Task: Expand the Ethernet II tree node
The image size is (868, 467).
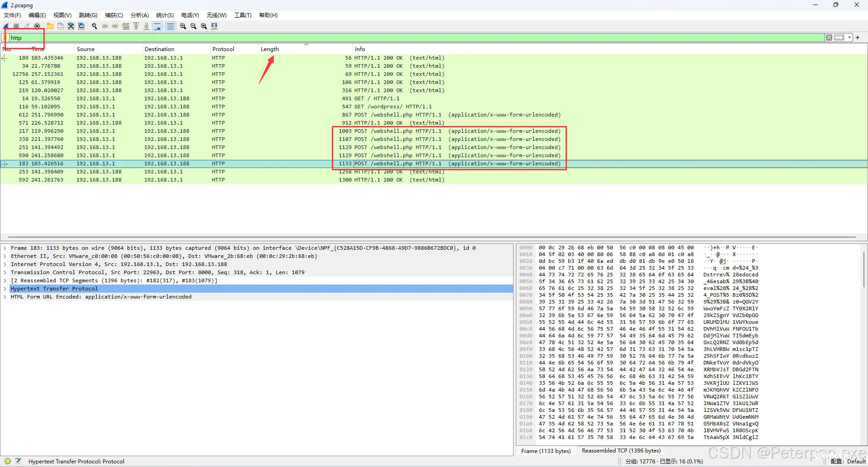Action: pos(5,256)
